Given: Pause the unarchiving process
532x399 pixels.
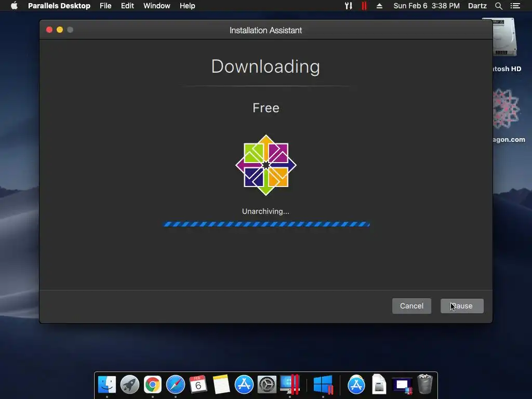Looking at the screenshot, I should point(462,305).
